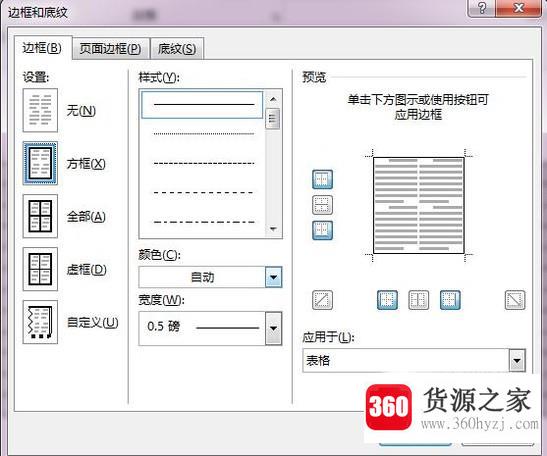Close the 边框和底纹 dialog
The width and height of the screenshot is (547, 456).
click(519, 8)
